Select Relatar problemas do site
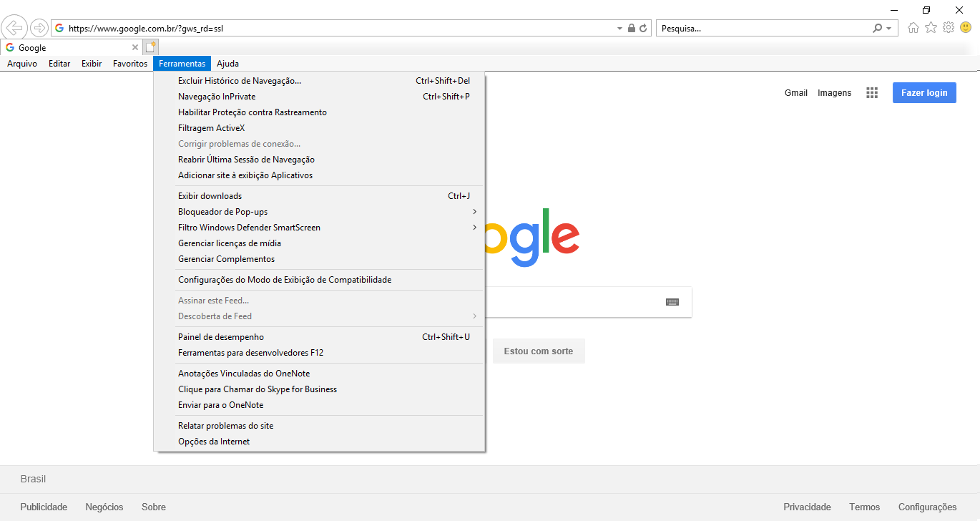Image resolution: width=980 pixels, height=521 pixels. coord(320,426)
